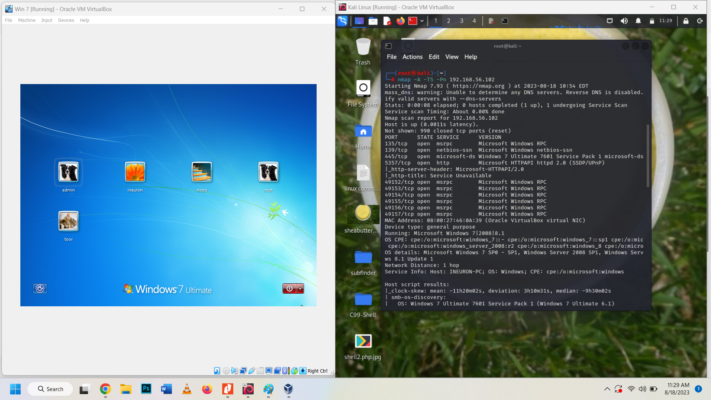Open File Explorer from host taskbar
Image resolution: width=711 pixels, height=400 pixels.
(126, 389)
